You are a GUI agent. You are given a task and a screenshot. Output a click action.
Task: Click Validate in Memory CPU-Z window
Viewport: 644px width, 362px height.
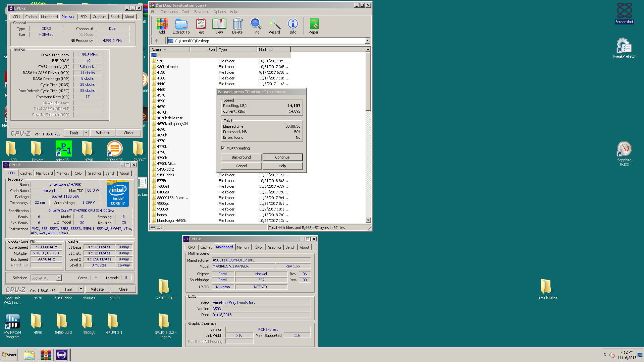(x=102, y=133)
